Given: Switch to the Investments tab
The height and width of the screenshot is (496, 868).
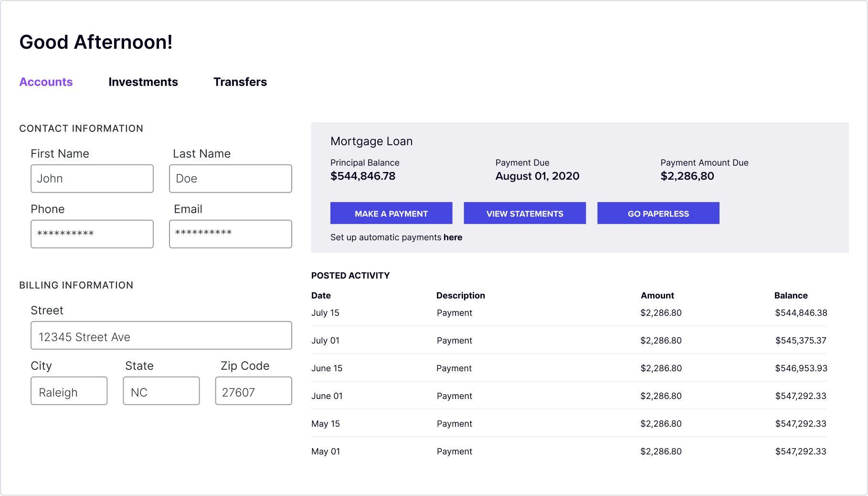Looking at the screenshot, I should coord(143,82).
